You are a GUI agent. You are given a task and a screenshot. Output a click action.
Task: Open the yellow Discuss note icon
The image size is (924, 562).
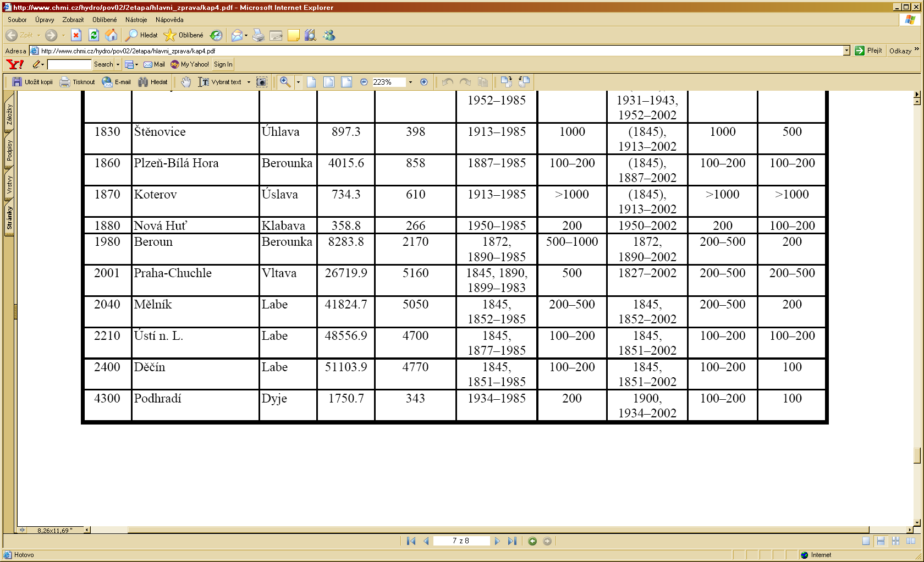(x=294, y=35)
